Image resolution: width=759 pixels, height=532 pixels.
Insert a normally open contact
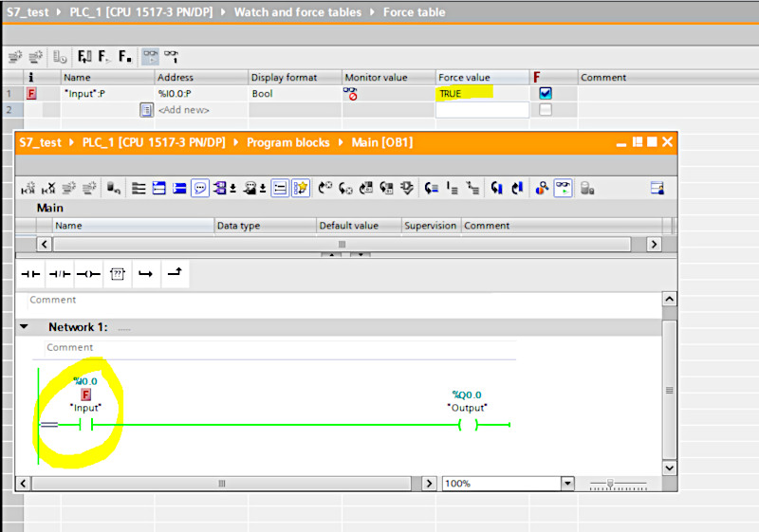(30, 274)
